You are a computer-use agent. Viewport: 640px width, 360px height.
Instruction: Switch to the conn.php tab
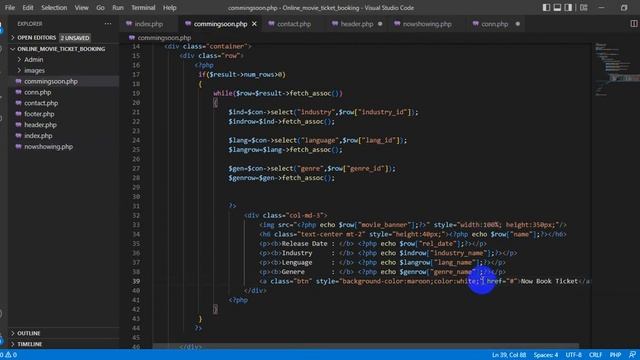[x=494, y=24]
